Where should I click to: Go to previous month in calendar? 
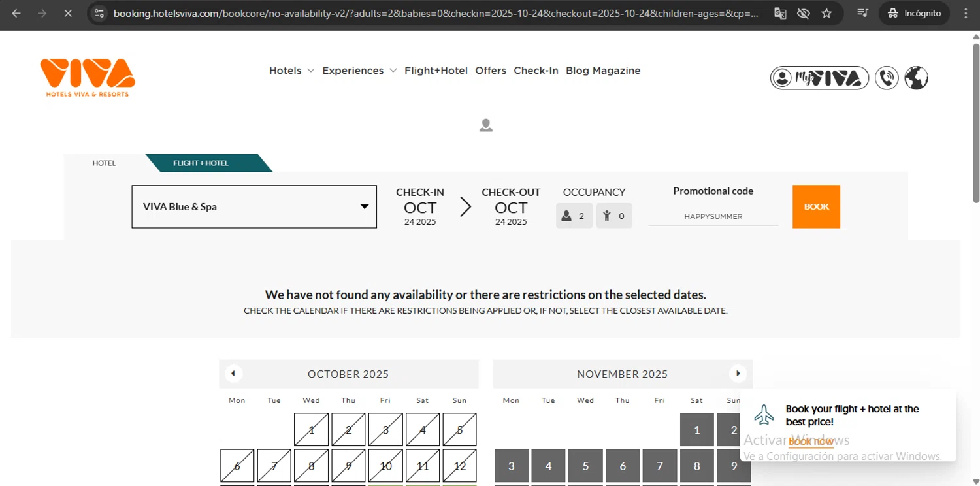pos(233,374)
